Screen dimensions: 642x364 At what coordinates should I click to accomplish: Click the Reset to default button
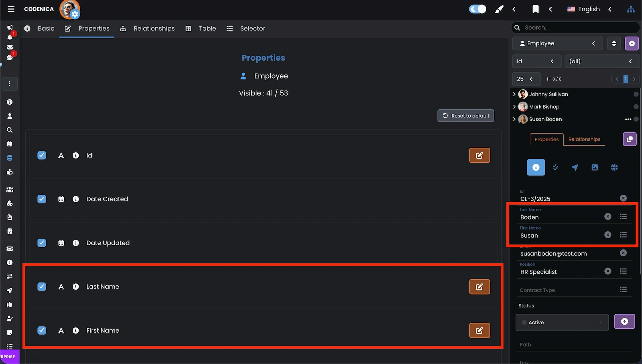(x=465, y=116)
